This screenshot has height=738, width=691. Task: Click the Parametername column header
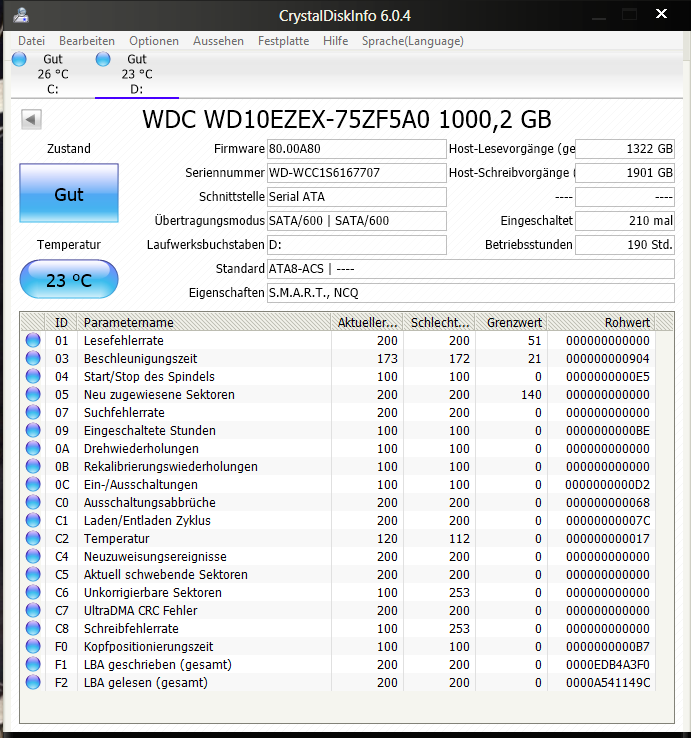pyautogui.click(x=204, y=322)
